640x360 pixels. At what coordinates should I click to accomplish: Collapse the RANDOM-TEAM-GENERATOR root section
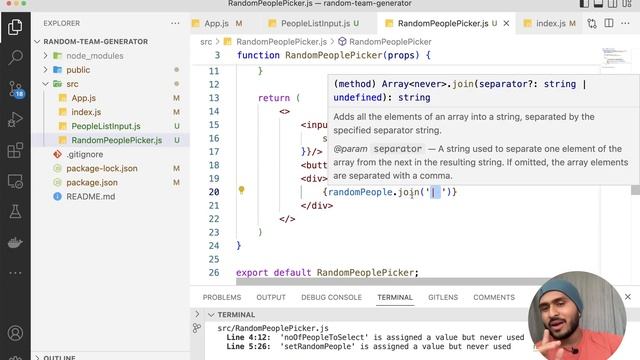[38, 42]
